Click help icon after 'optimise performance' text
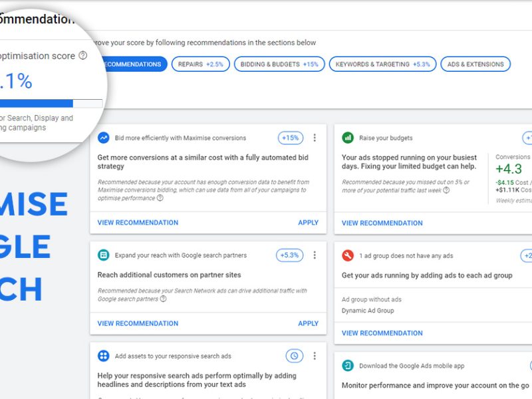 point(160,198)
